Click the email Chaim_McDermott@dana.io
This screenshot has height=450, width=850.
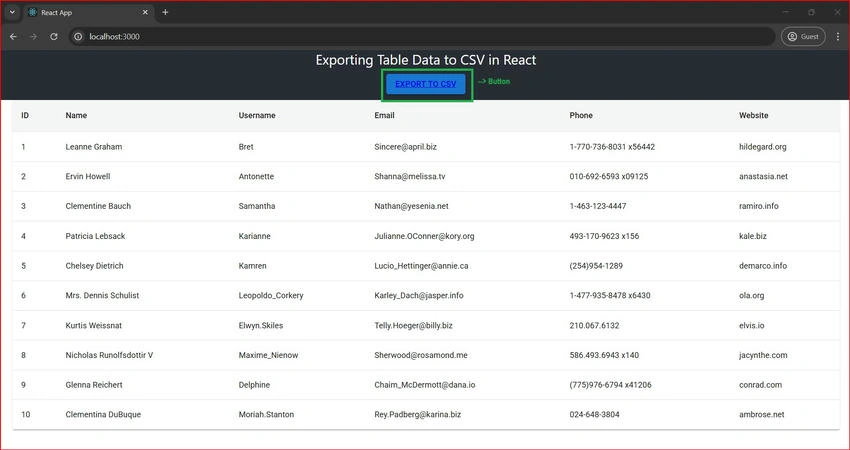[425, 385]
